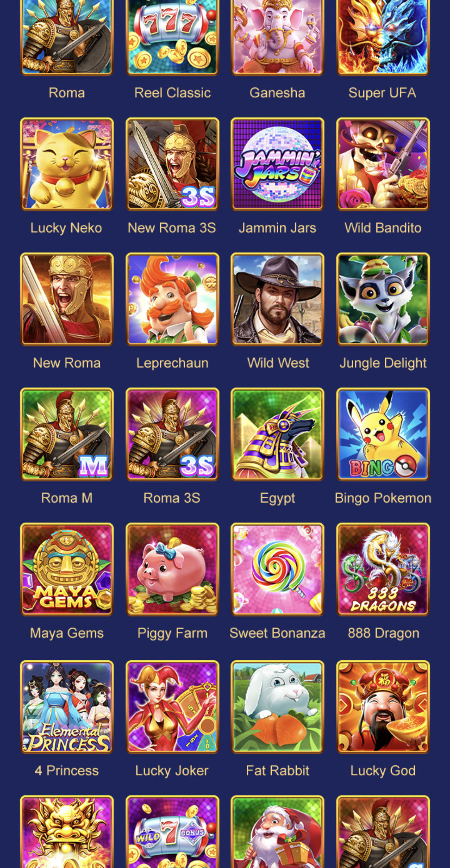Launch the Jammin Jars disco ball game
This screenshot has width=450, height=868.
278,164
